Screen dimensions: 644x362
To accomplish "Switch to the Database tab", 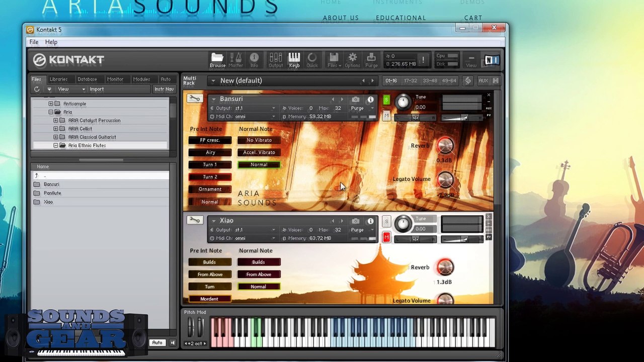I will [87, 79].
